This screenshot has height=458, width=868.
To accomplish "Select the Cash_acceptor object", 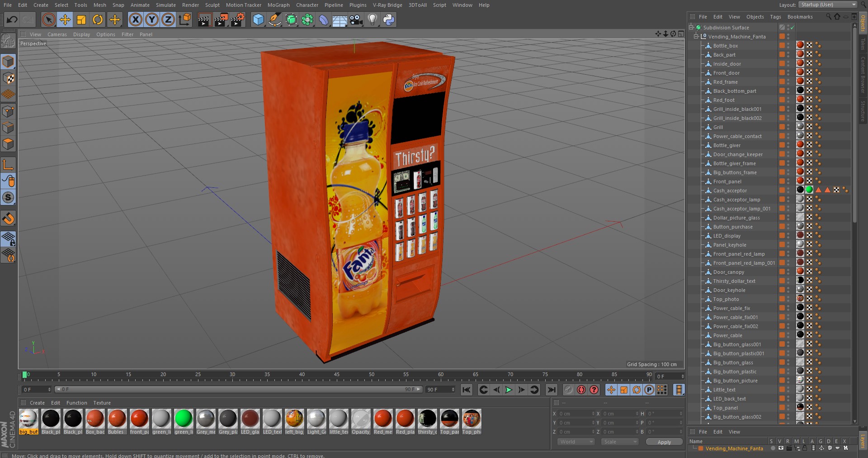I will [730, 191].
